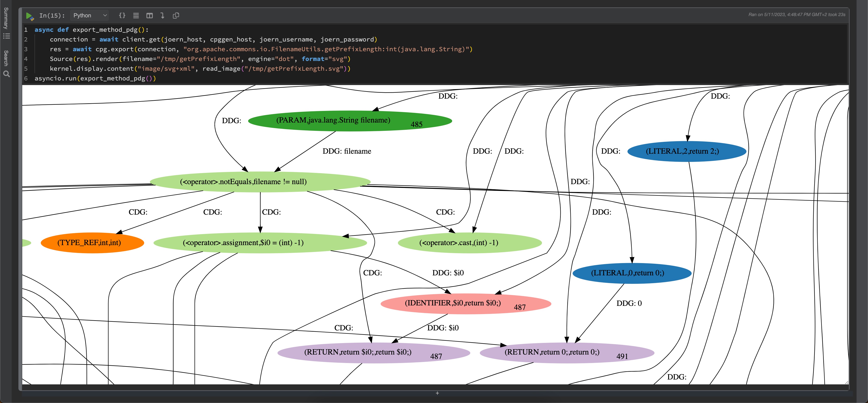Click inside code line asyncio.run
Viewport: 868px width, 403px height.
(95, 79)
